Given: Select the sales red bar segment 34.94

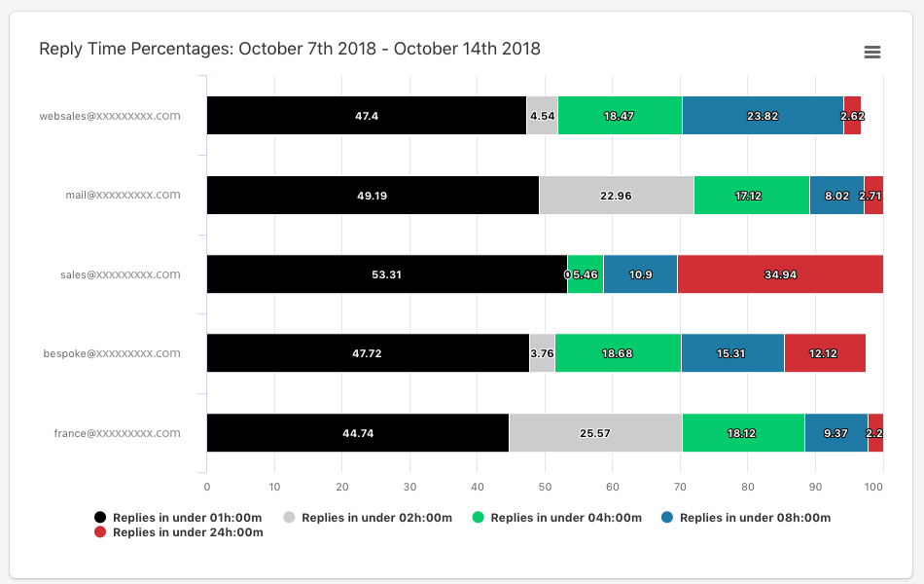Looking at the screenshot, I should click(x=780, y=274).
